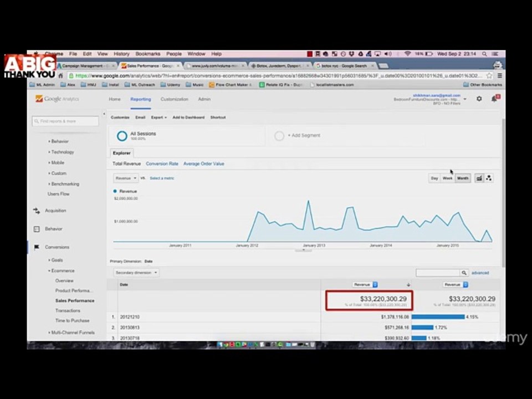The image size is (532, 399).
Task: Click the volume icon in menu bar
Action: (388, 54)
